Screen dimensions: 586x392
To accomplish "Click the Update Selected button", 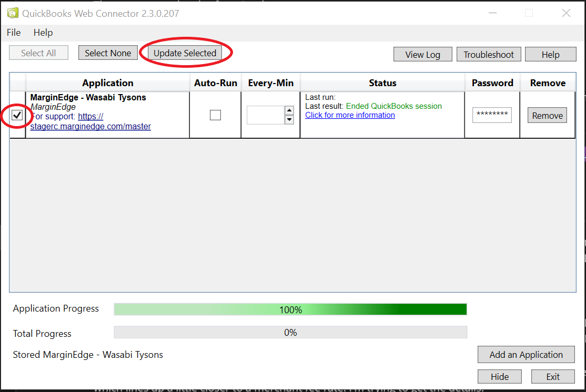I will 185,53.
